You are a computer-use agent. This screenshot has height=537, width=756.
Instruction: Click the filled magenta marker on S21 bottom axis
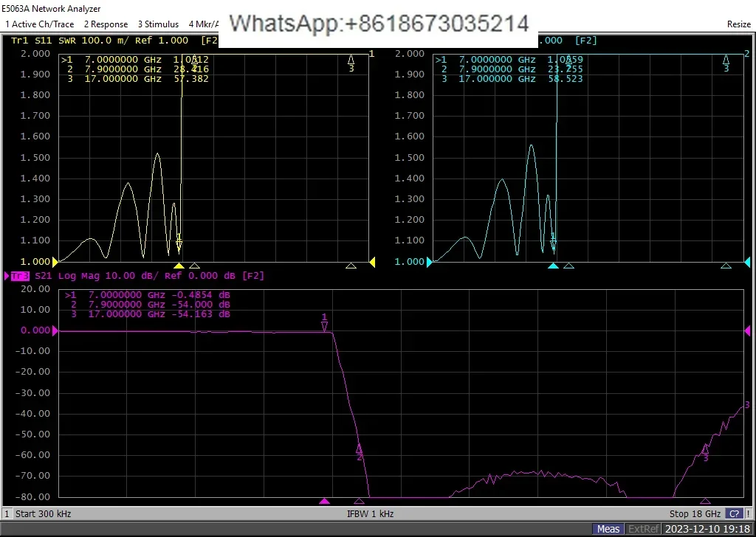point(324,502)
